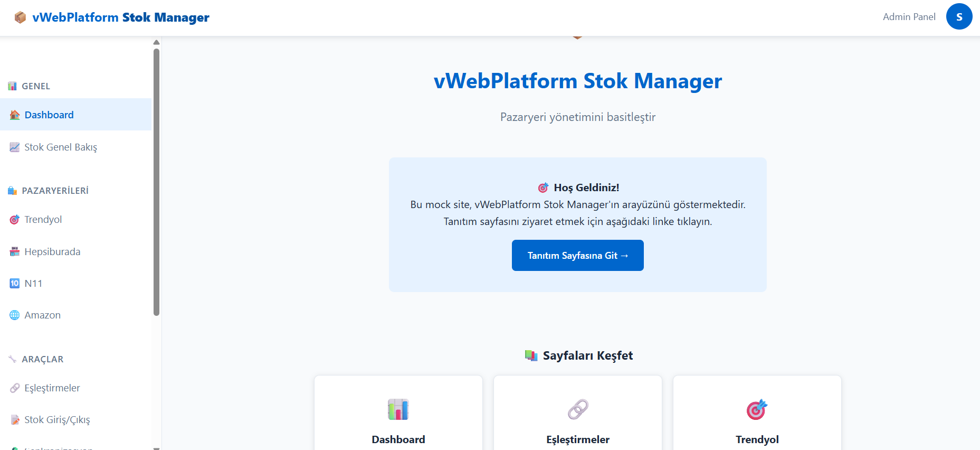Click the main vWebPlatform Stok Manager heading

[578, 81]
